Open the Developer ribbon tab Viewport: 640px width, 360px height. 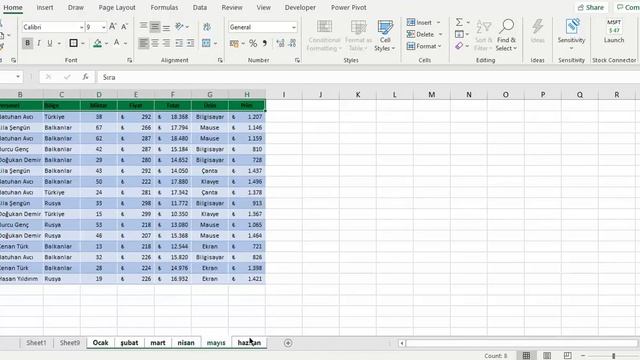point(300,7)
